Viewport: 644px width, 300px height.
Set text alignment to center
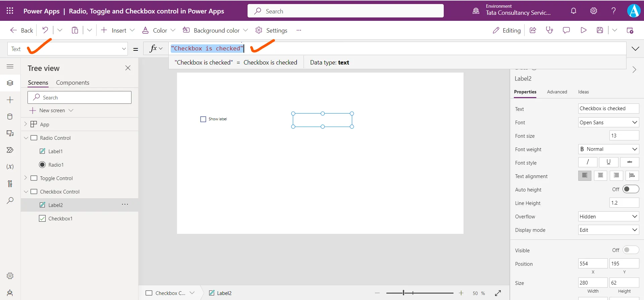click(x=600, y=175)
